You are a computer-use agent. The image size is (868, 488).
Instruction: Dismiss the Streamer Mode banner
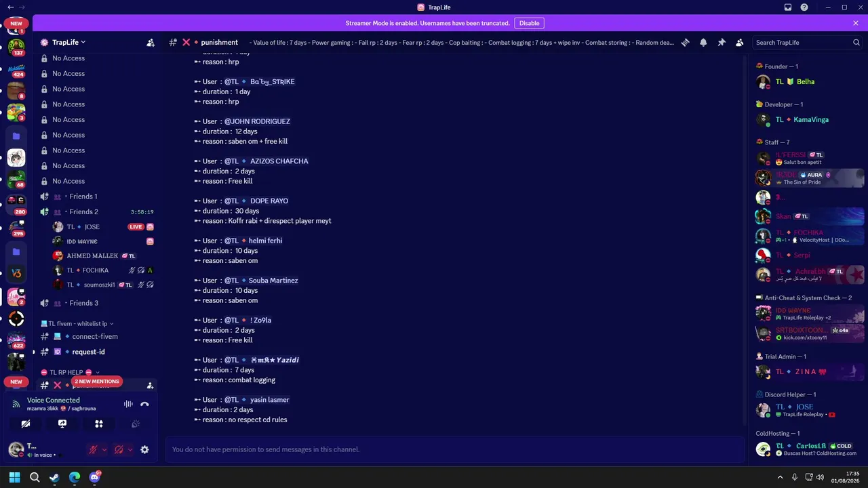[856, 23]
